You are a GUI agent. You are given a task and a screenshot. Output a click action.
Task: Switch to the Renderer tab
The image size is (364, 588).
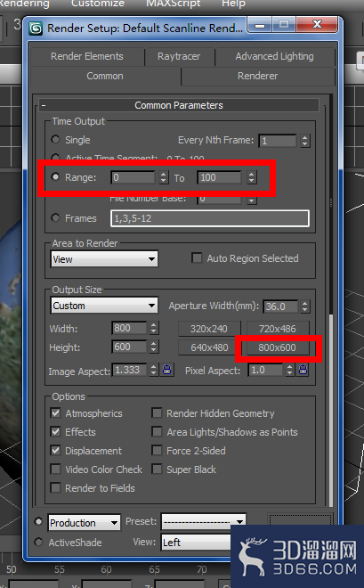tap(257, 76)
